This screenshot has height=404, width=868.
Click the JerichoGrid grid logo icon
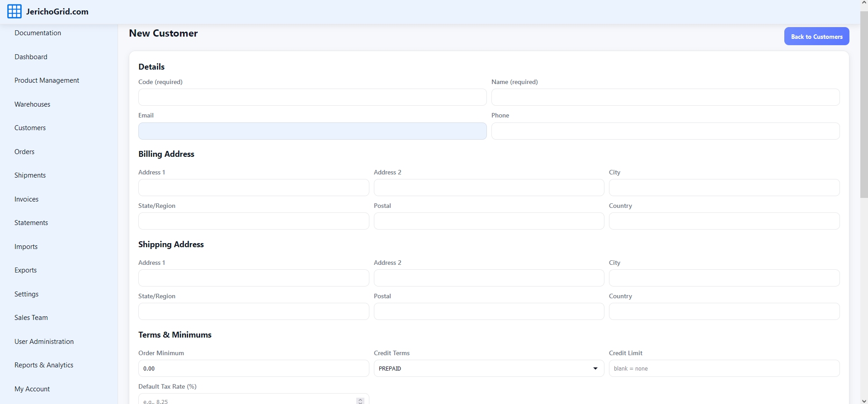14,12
